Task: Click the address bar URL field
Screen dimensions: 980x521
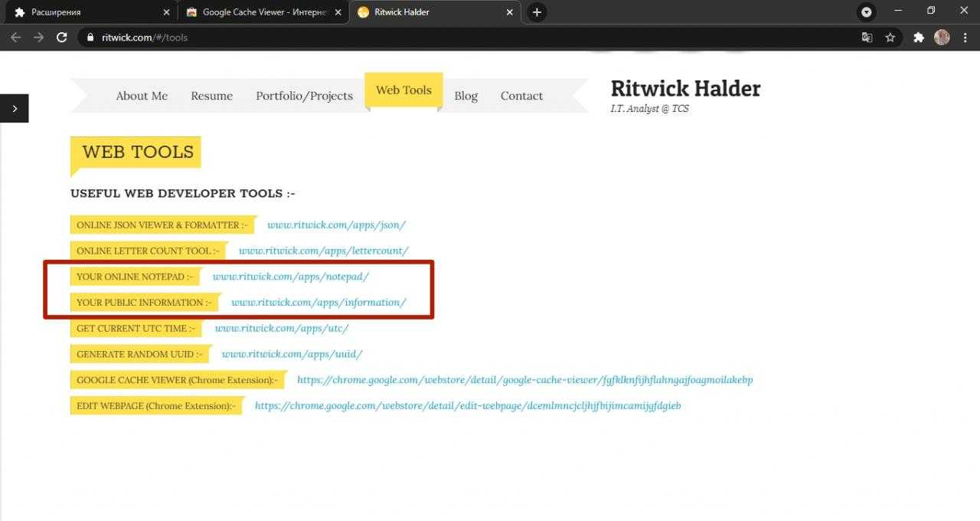Action: tap(459, 38)
